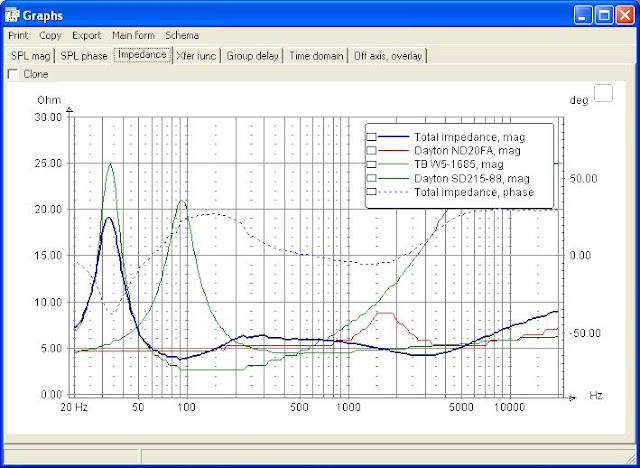
Task: Select the Impedance tab
Action: coord(142,55)
